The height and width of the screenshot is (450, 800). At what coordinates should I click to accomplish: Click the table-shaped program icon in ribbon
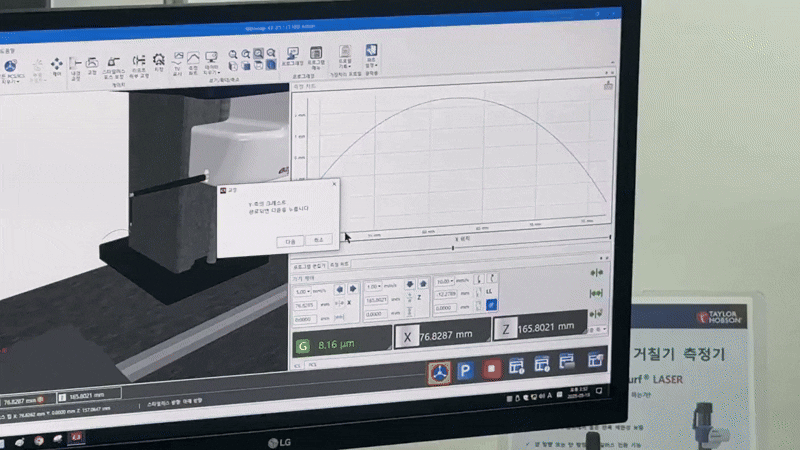[x=316, y=52]
